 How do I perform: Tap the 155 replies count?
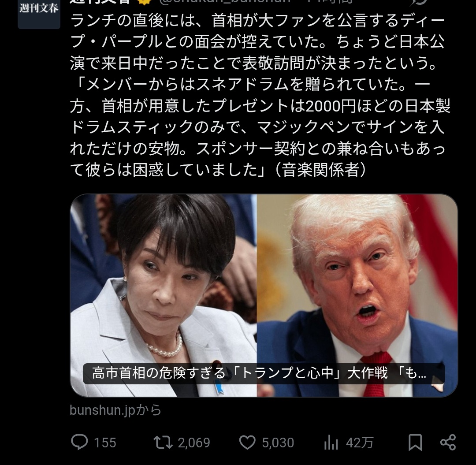click(x=105, y=443)
